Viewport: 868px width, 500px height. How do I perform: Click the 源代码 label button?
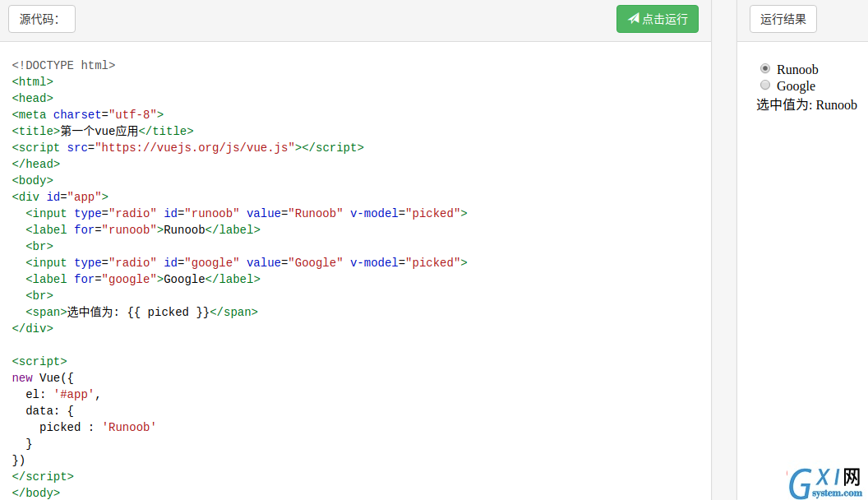42,19
